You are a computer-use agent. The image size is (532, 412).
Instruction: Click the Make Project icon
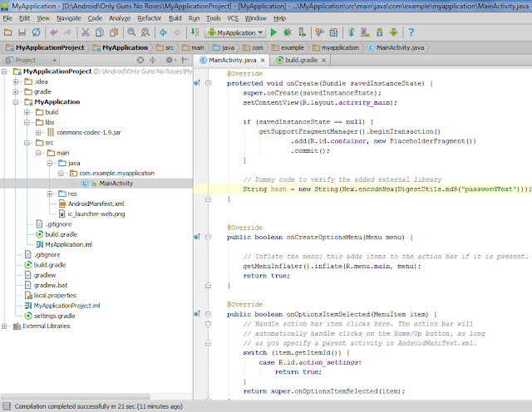195,32
